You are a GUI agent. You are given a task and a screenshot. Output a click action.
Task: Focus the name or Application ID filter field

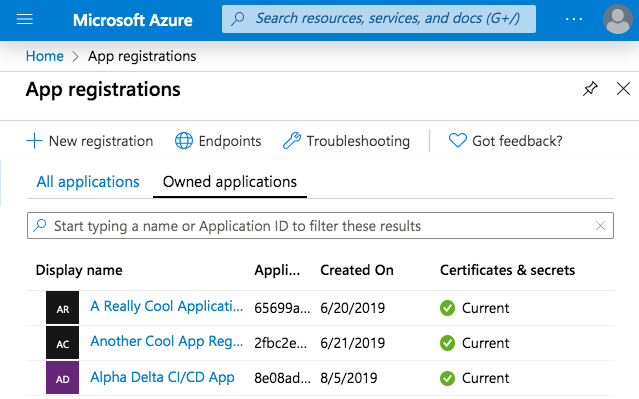pyautogui.click(x=320, y=225)
